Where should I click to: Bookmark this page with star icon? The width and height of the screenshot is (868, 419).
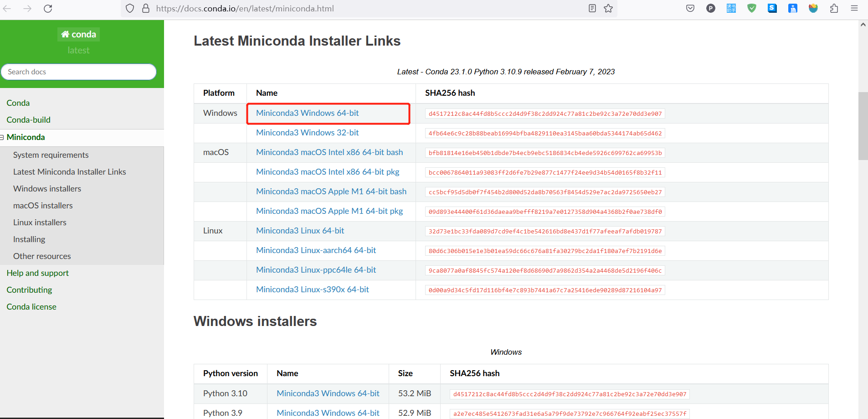point(608,8)
